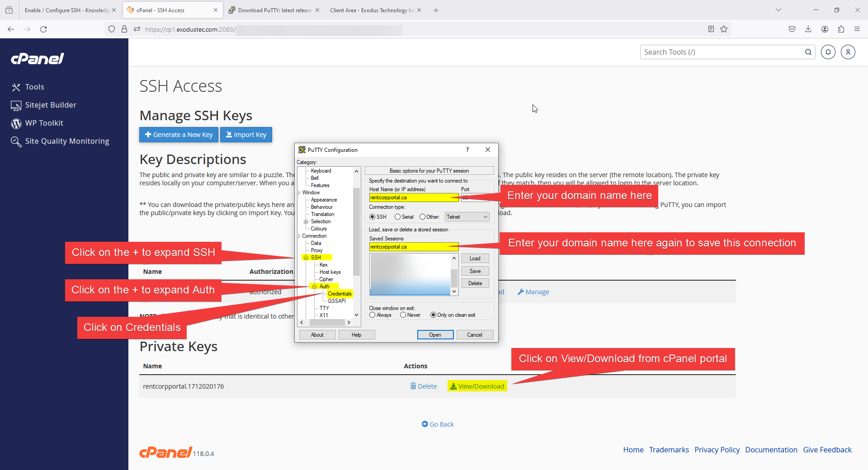Click View/Download for the private key

coord(477,386)
